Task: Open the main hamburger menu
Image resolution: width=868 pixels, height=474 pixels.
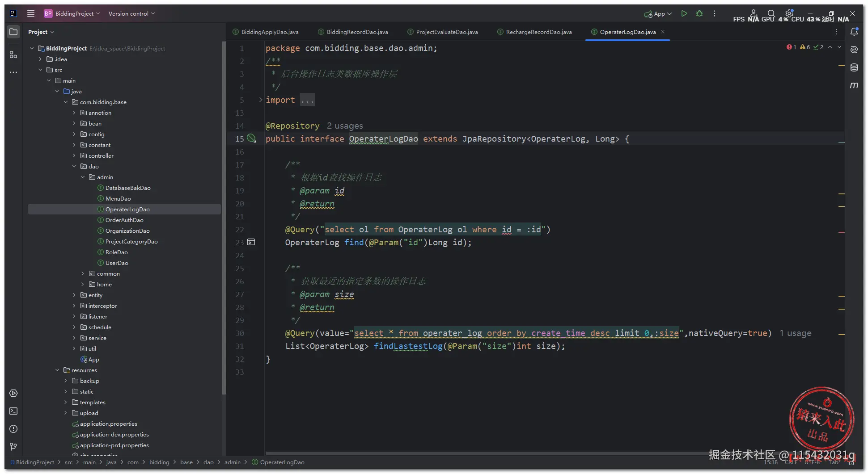Action: point(31,13)
